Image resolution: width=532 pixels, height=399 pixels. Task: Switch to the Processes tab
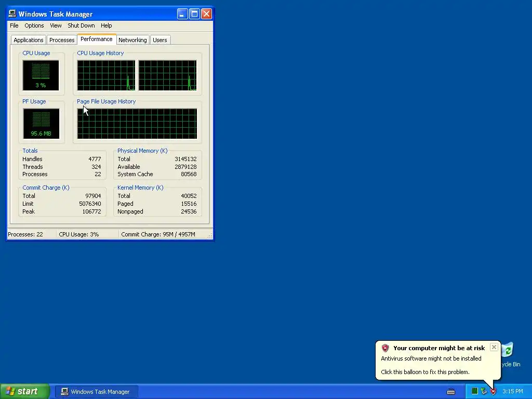click(62, 40)
